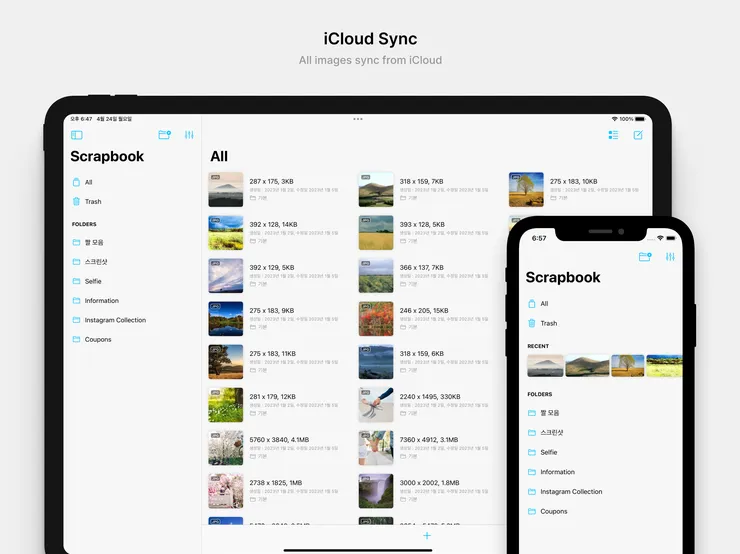
Task: Open the 393 x 128, 5KB image thumbnail
Action: coord(376,233)
